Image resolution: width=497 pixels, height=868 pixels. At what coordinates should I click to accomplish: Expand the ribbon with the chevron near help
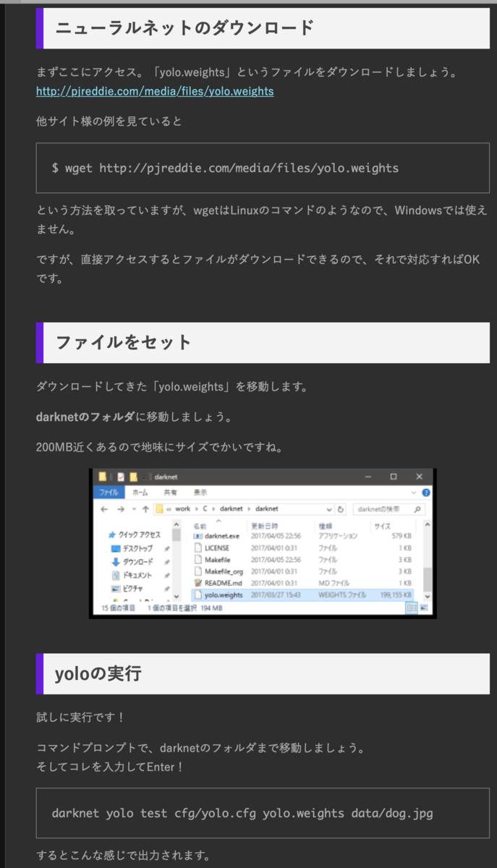[x=413, y=493]
